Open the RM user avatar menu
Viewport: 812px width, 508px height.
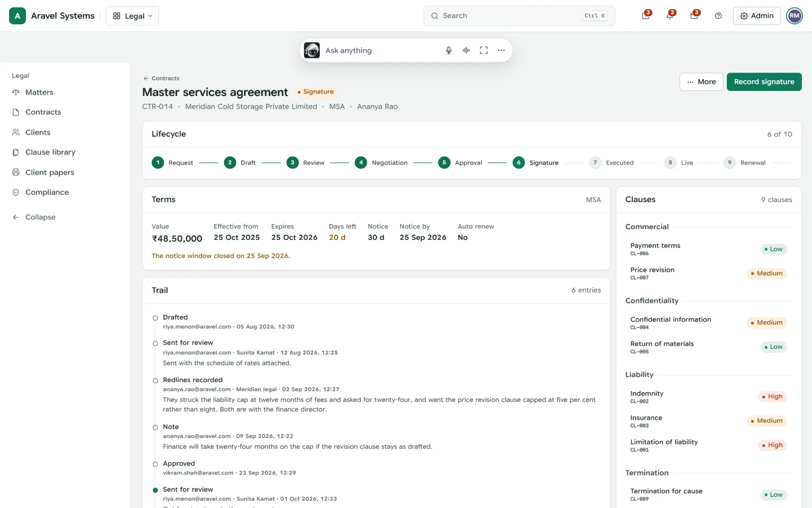(794, 16)
